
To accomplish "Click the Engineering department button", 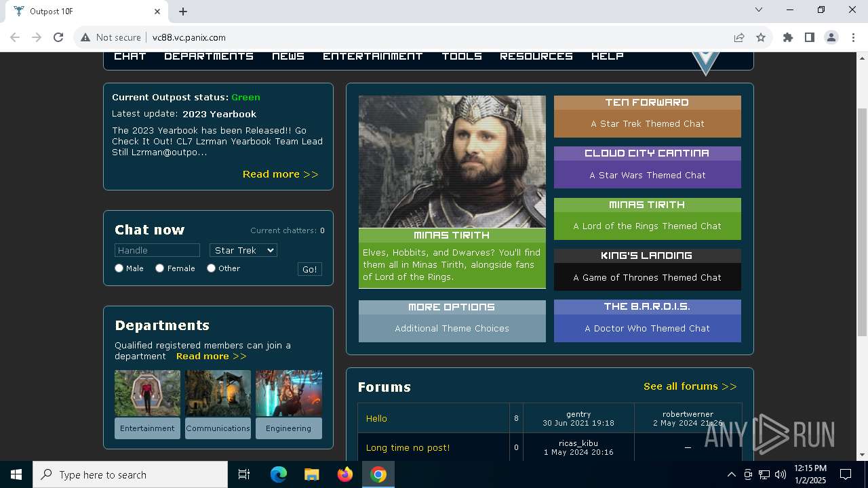I will (289, 428).
